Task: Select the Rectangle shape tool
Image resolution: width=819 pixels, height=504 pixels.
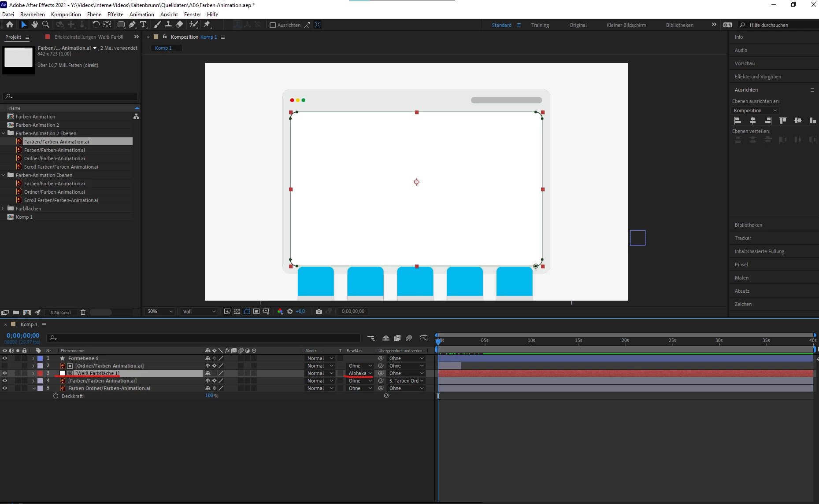Action: [x=121, y=25]
